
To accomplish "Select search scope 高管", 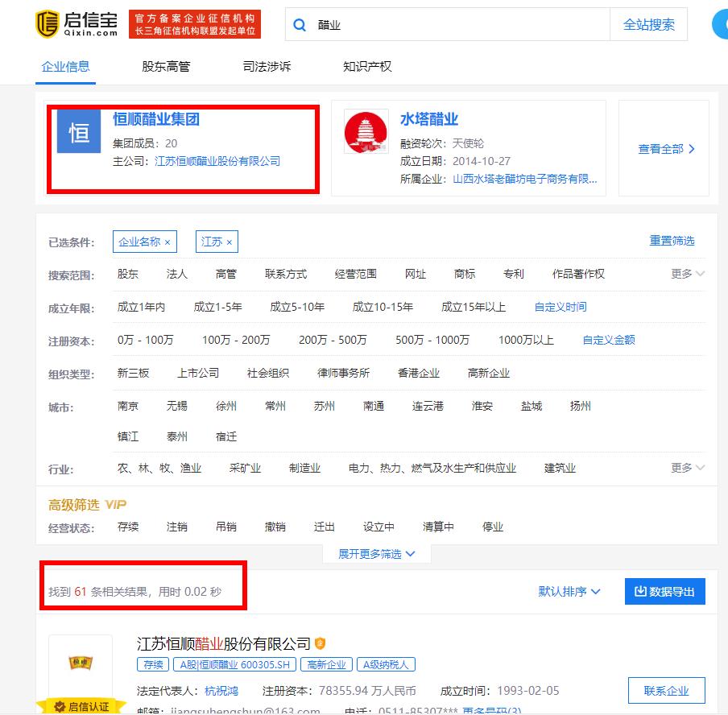I will tap(226, 274).
